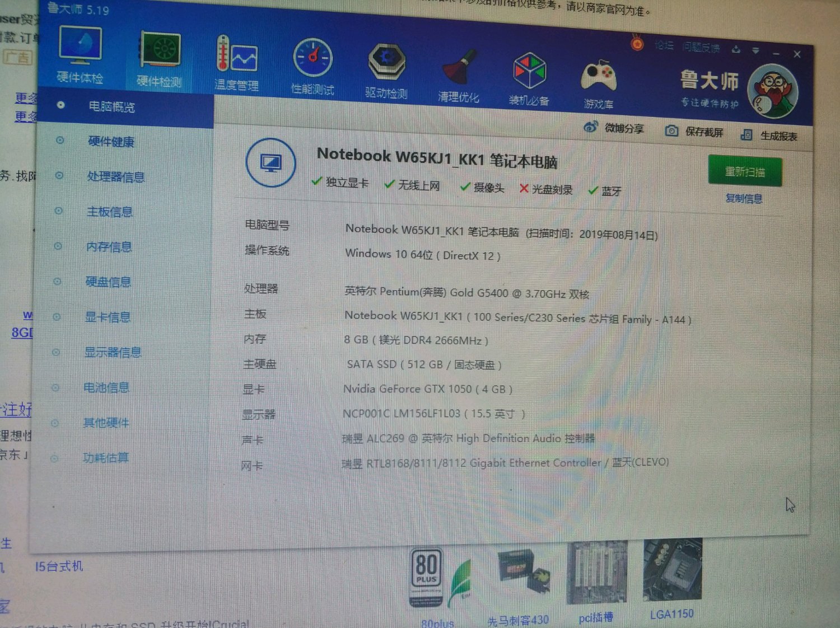Click the 无线上网 feature indicator
This screenshot has height=628, width=840.
point(412,185)
